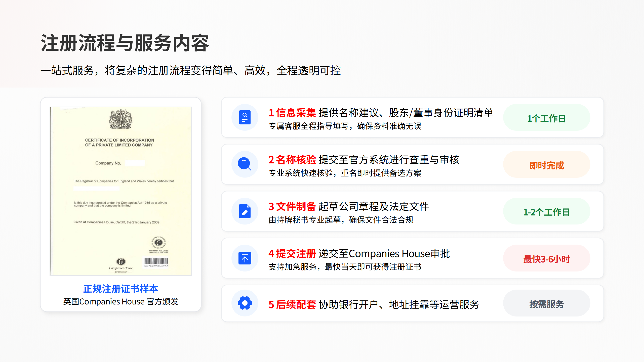Viewport: 644px width, 362px height.
Task: Click the 按需服务 gray badge
Action: 546,304
